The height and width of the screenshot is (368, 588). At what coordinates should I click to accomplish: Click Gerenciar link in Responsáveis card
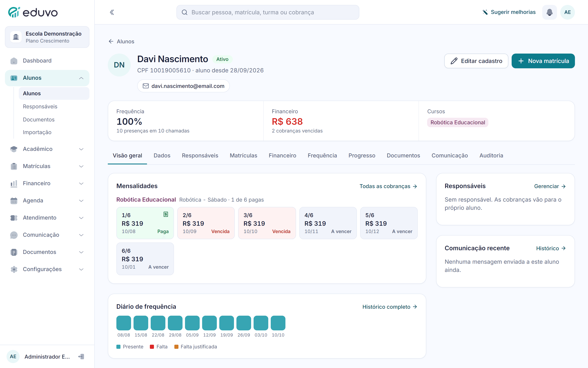(550, 186)
